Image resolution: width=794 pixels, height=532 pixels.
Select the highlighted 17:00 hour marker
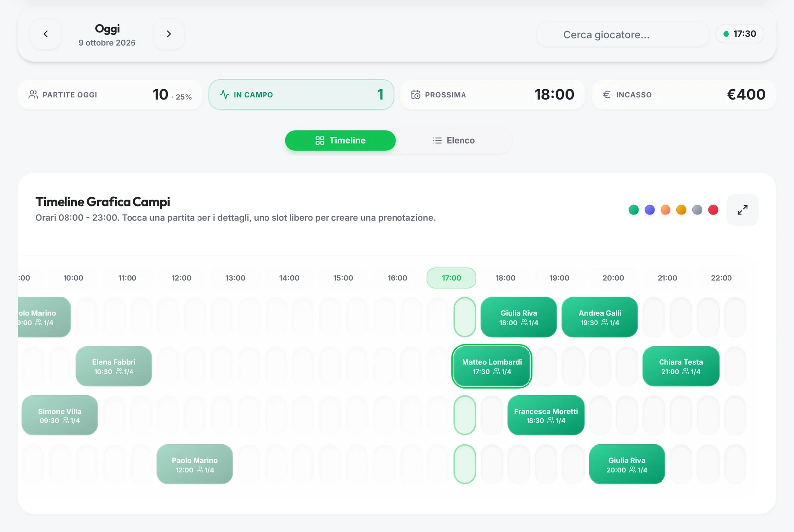coord(452,278)
